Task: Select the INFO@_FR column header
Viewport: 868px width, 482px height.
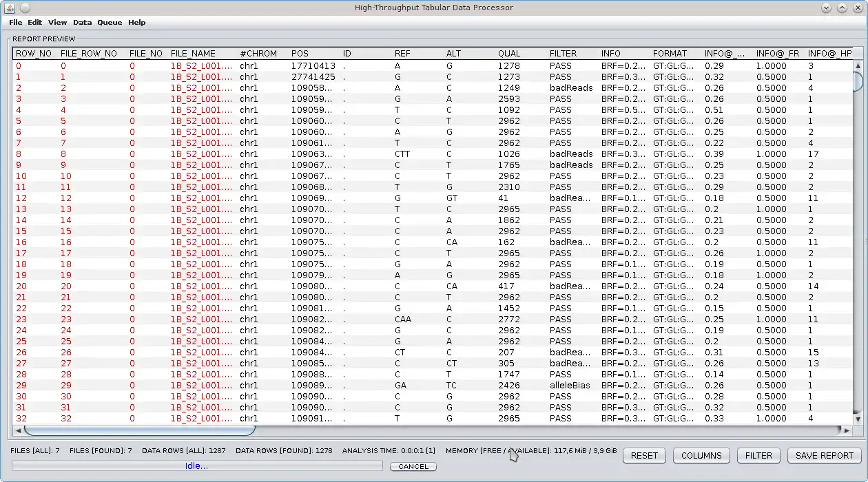Action: click(x=778, y=54)
